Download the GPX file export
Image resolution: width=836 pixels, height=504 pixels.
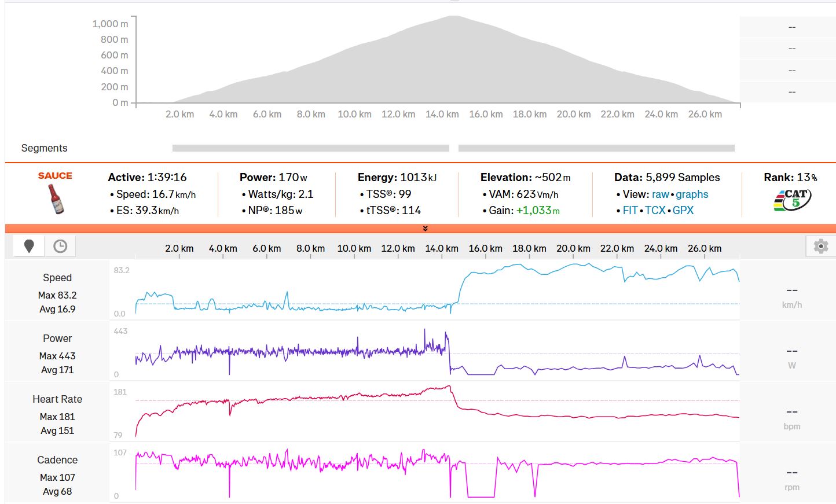click(683, 211)
